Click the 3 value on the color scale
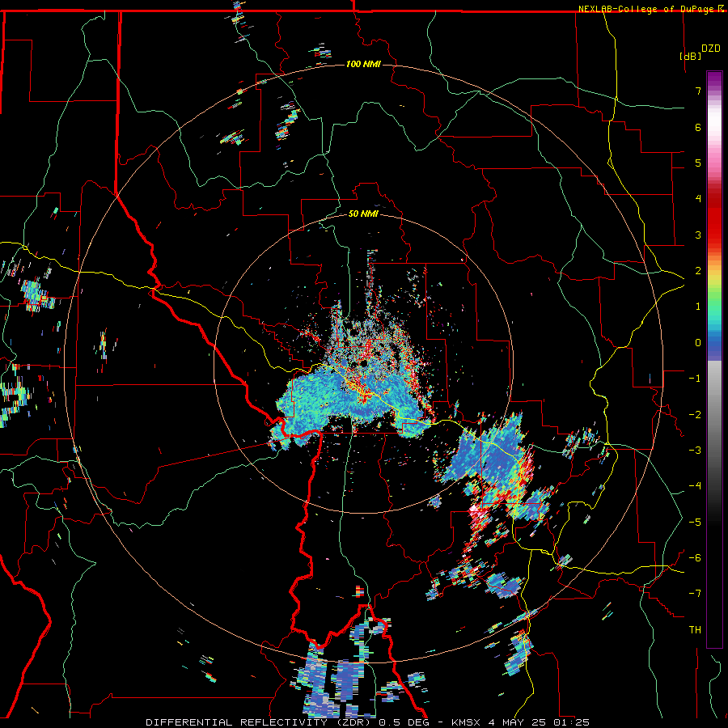728x728 pixels. [698, 235]
